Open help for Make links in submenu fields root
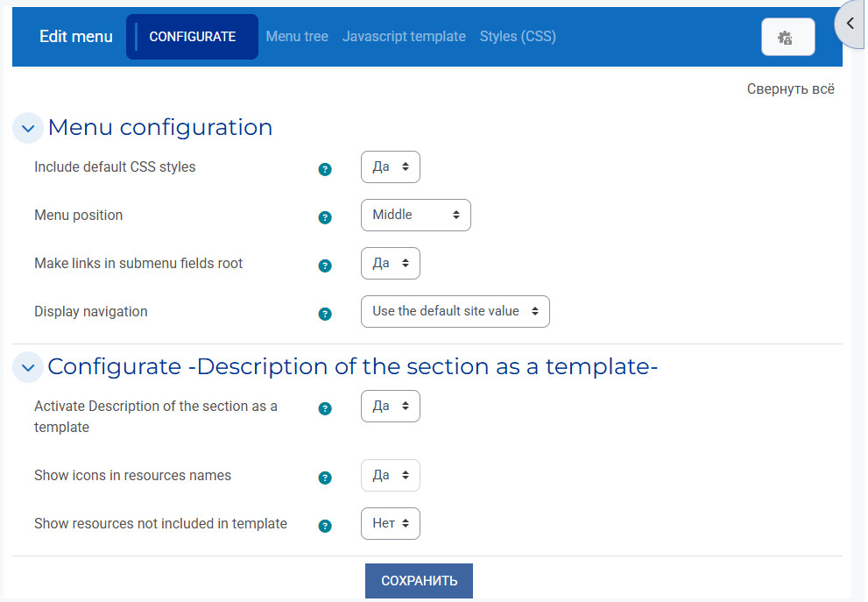 (x=325, y=266)
